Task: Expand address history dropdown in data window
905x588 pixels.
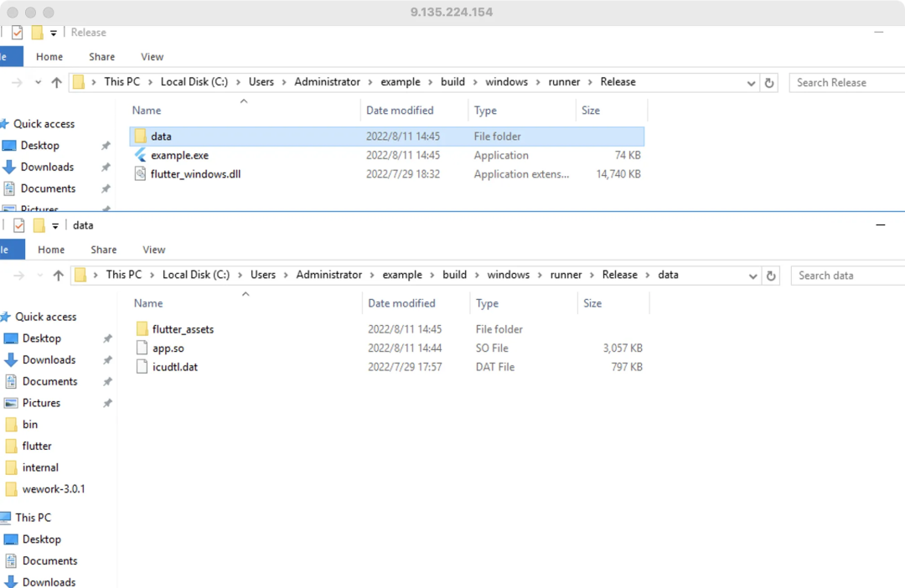Action: click(x=752, y=276)
